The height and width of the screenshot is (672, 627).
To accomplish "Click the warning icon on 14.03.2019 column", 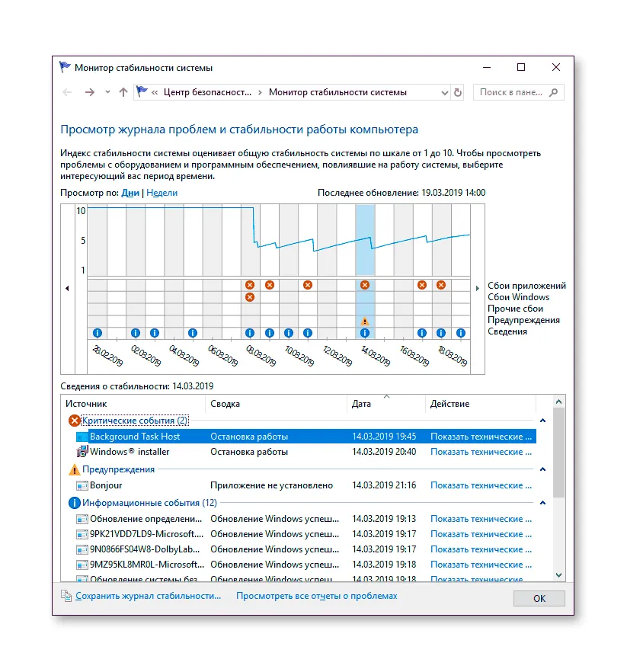I will pos(365,321).
